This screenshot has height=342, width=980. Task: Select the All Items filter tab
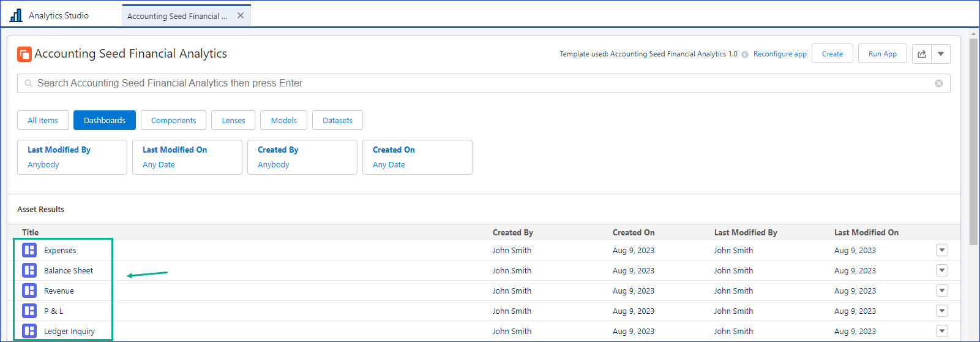click(43, 120)
